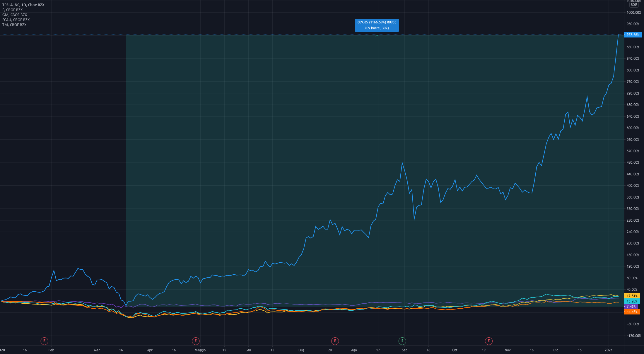Screen dimensions: 644x354
Task: Click the Giu date on time axis
Action: point(248,350)
